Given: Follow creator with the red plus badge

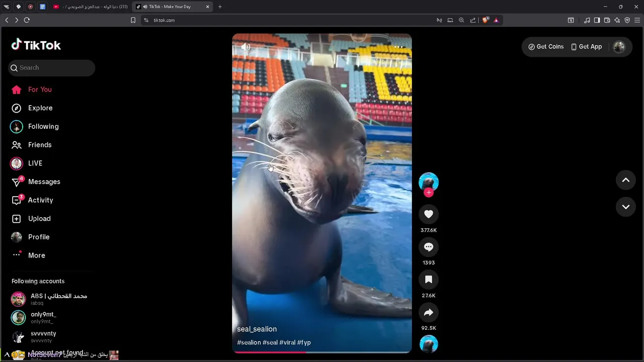Looking at the screenshot, I should pos(429,193).
